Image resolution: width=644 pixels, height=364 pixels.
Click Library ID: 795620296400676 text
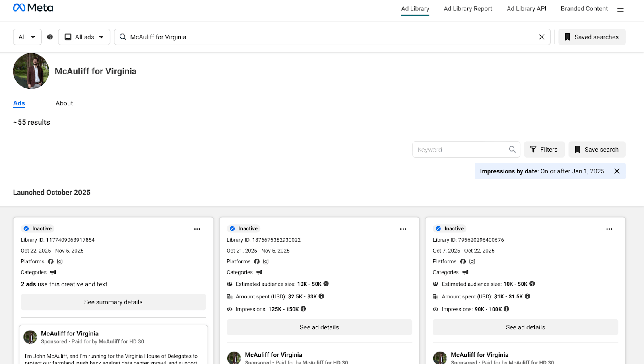click(468, 240)
